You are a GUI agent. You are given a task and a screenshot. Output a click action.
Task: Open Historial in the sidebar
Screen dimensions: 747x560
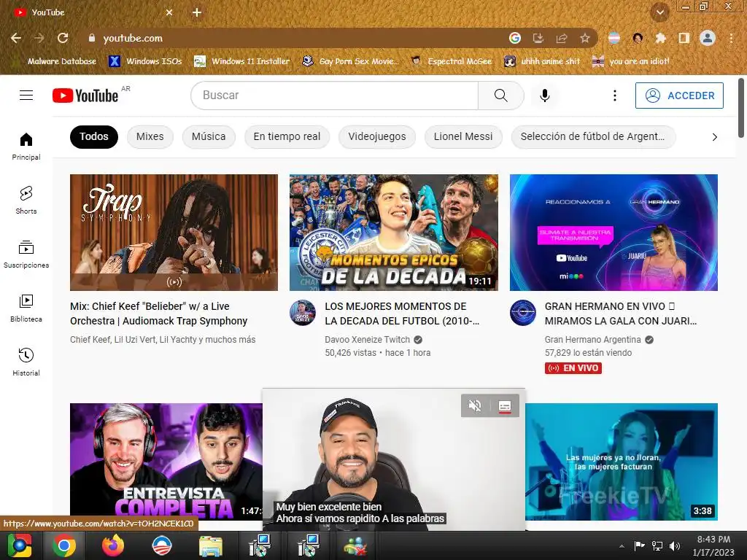[26, 362]
